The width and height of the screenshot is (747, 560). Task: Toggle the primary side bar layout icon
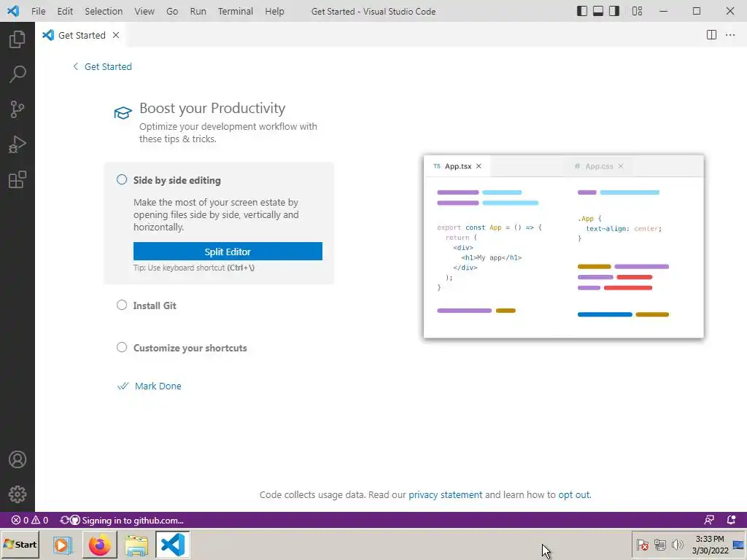(582, 11)
